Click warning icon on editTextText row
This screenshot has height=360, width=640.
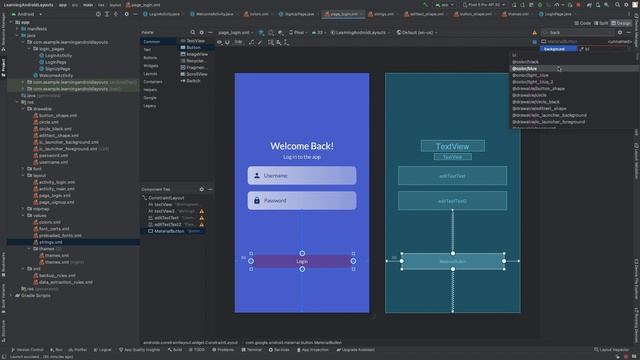point(202,218)
